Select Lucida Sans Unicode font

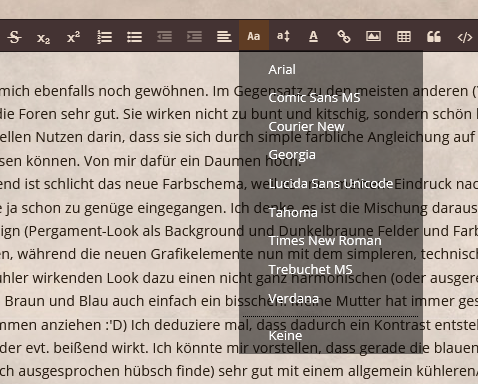[331, 184]
